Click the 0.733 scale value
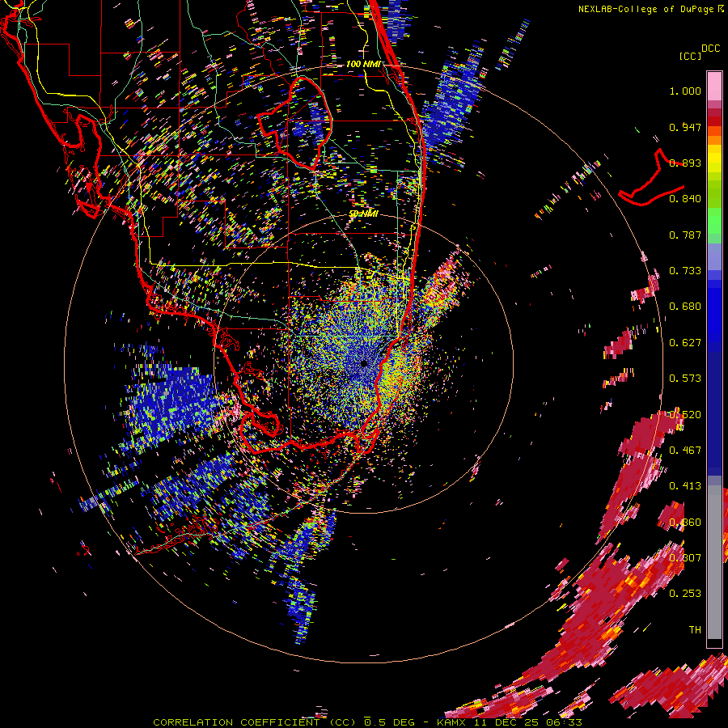 (685, 271)
